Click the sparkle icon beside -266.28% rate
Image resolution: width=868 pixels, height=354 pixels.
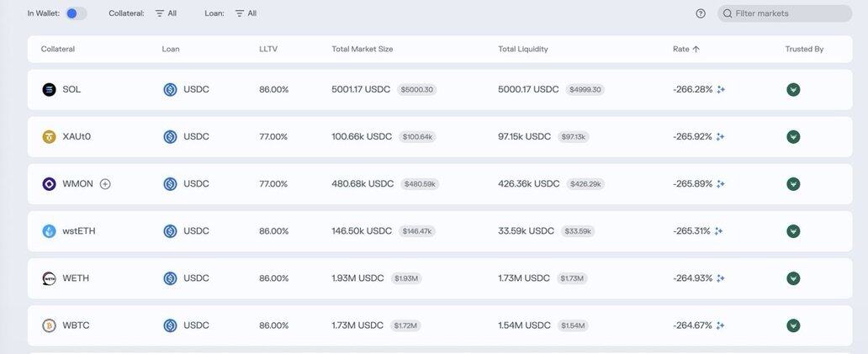[x=721, y=90]
